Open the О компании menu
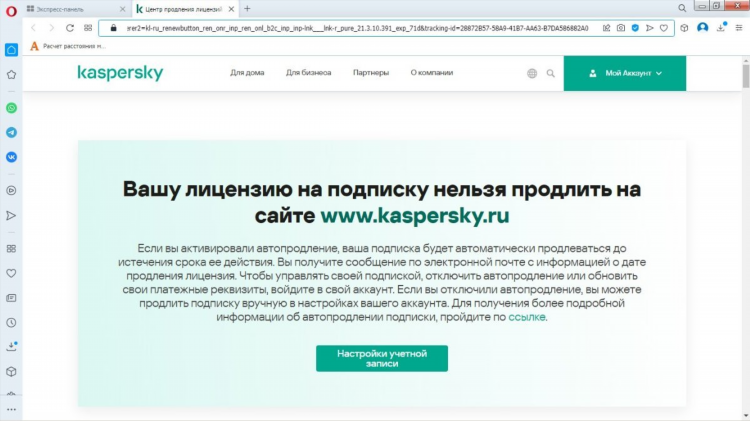 pyautogui.click(x=431, y=73)
